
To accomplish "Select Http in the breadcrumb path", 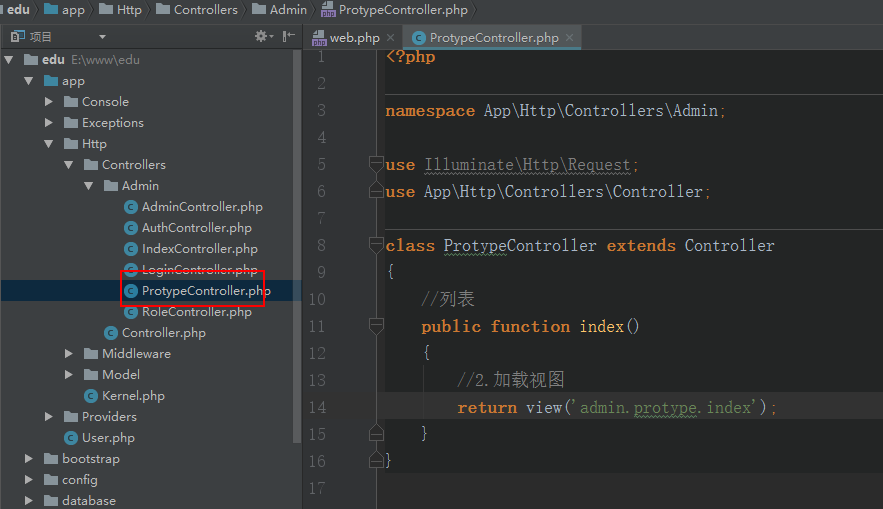I will 129,10.
